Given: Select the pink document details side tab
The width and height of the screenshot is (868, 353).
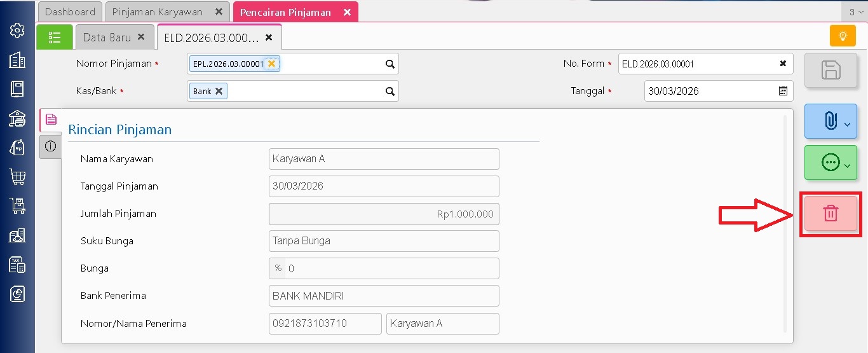Looking at the screenshot, I should pyautogui.click(x=50, y=119).
